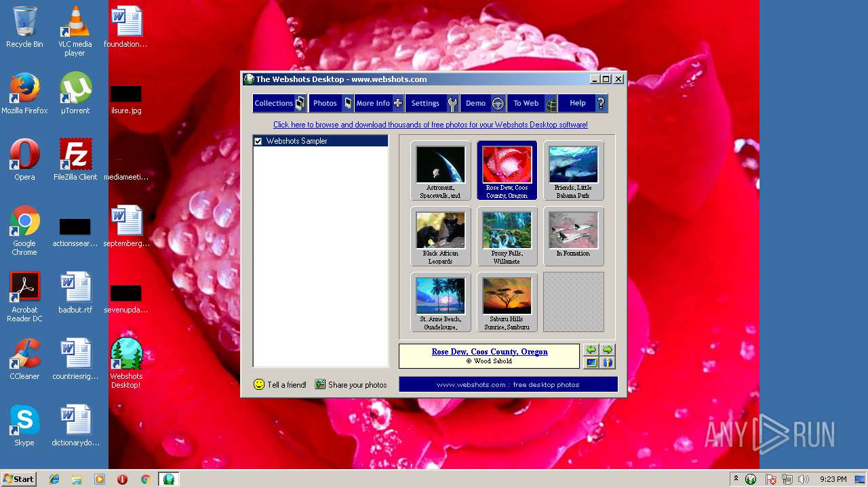Open the Collections tab
This screenshot has height=488, width=868.
click(279, 103)
